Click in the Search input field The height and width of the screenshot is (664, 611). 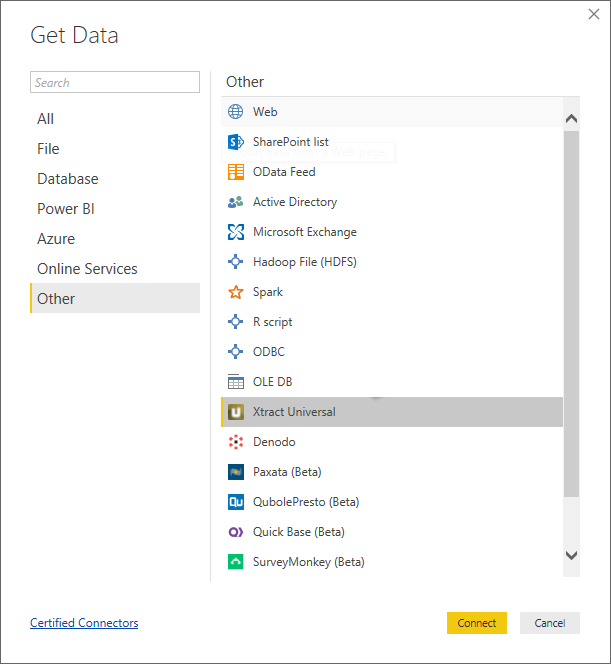coord(115,82)
